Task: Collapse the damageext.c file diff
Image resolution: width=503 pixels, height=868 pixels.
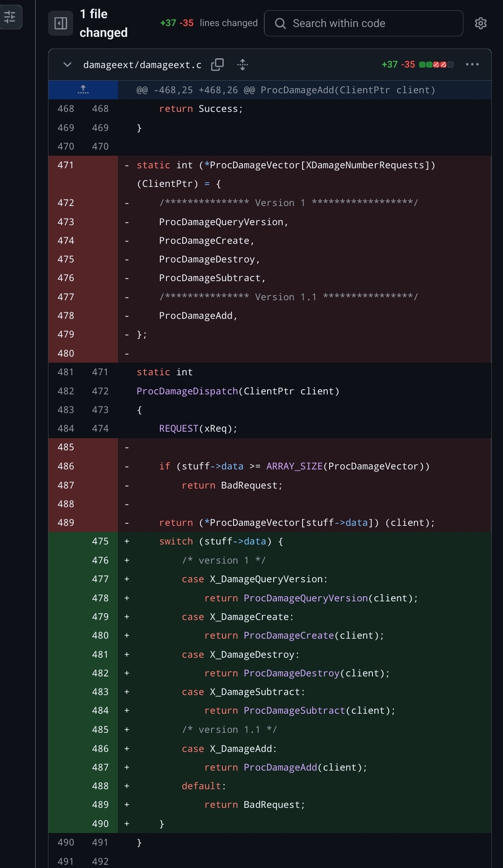Action: 67,65
